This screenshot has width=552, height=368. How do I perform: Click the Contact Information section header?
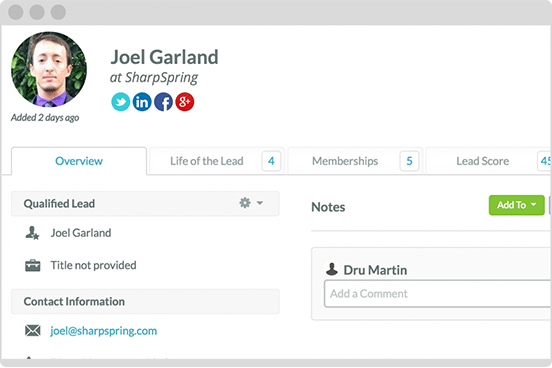point(145,301)
